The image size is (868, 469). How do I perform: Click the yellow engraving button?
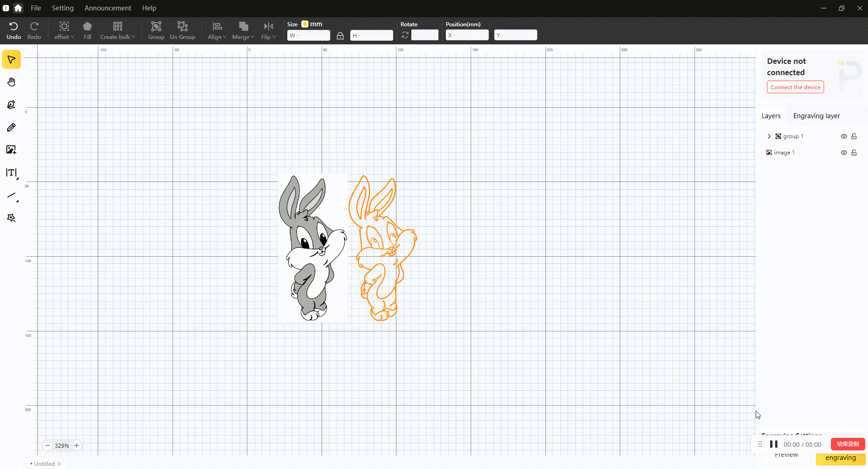click(841, 458)
